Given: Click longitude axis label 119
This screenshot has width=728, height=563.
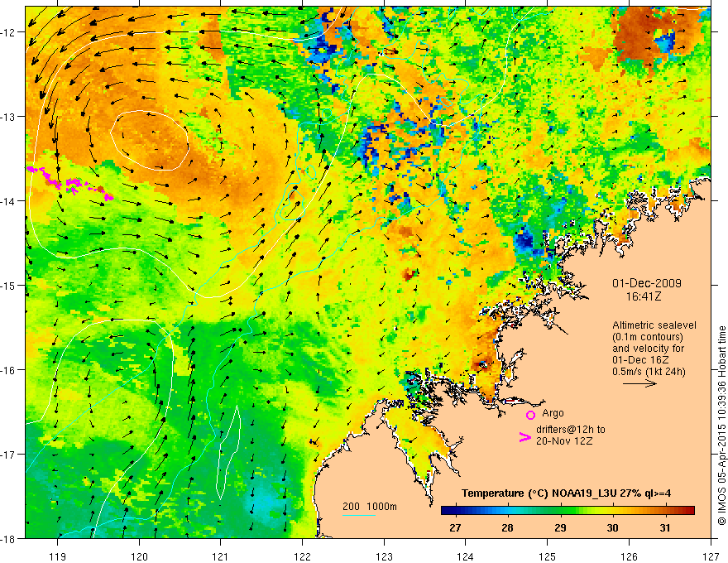Looking at the screenshot, I should (x=58, y=556).
